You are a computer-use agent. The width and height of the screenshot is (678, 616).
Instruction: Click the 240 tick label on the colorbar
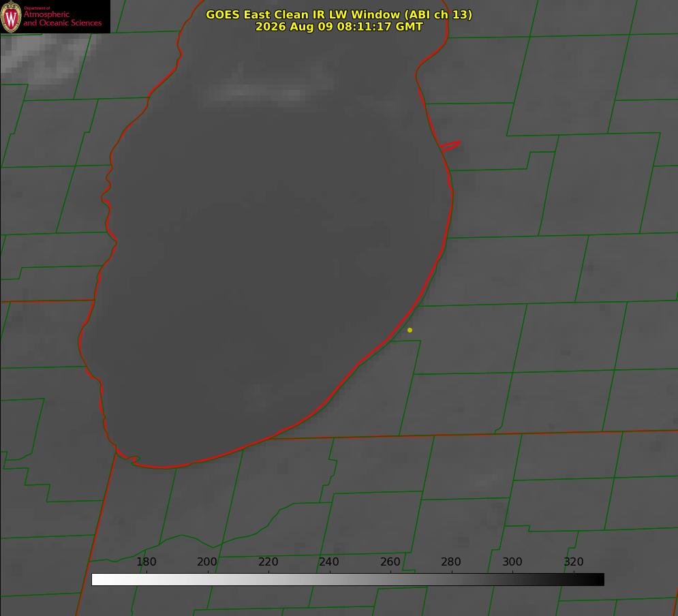pyautogui.click(x=329, y=561)
